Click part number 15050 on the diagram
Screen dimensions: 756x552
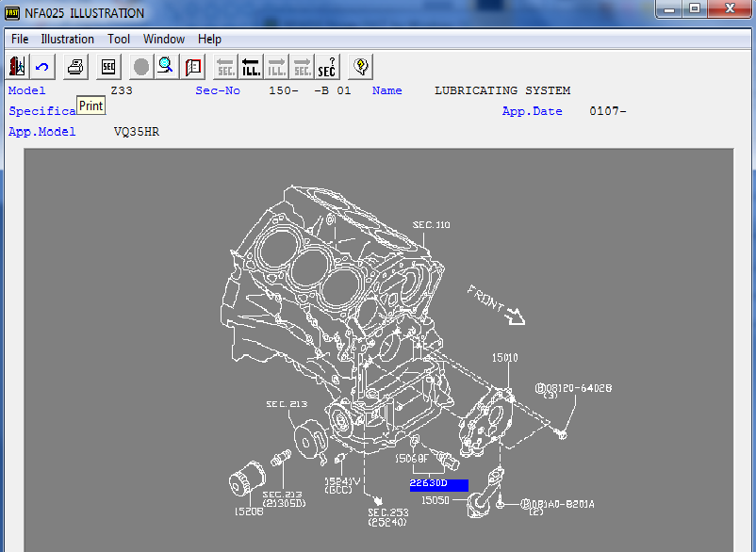pyautogui.click(x=435, y=500)
